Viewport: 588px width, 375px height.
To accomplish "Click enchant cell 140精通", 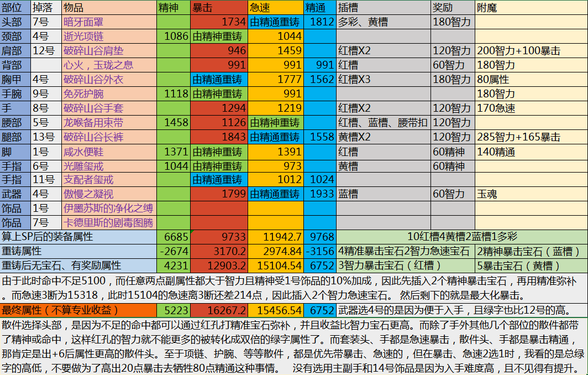I will pos(532,152).
